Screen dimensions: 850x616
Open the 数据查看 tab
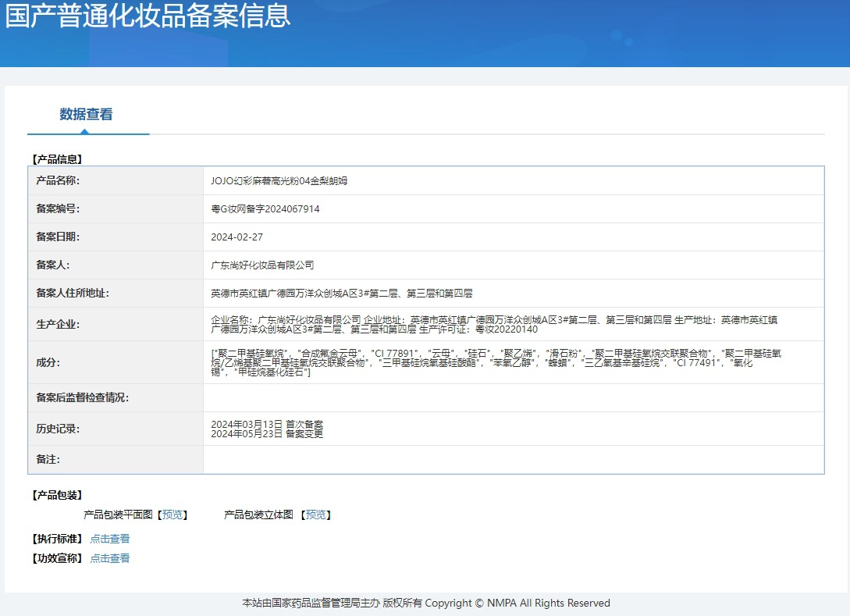click(x=86, y=115)
